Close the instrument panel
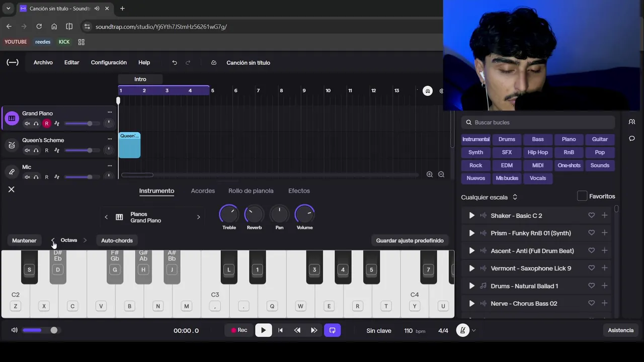This screenshot has width=644, height=362. [12, 190]
